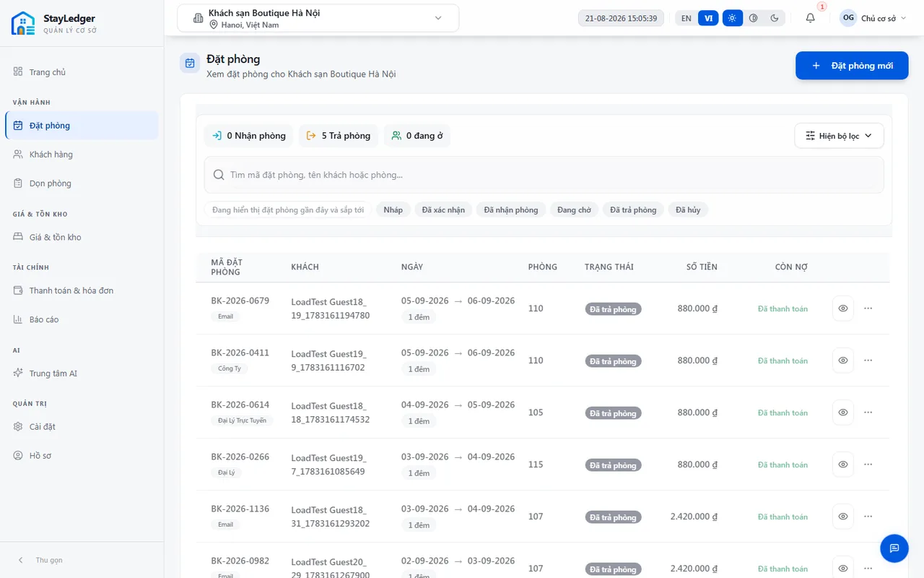Screen dimensions: 924x578
Task: Toggle the Đã xác nhận status chip
Action: 443,210
